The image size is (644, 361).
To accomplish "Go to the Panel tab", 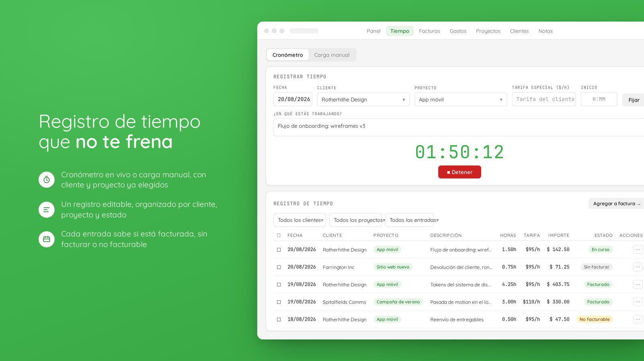I will click(x=374, y=31).
